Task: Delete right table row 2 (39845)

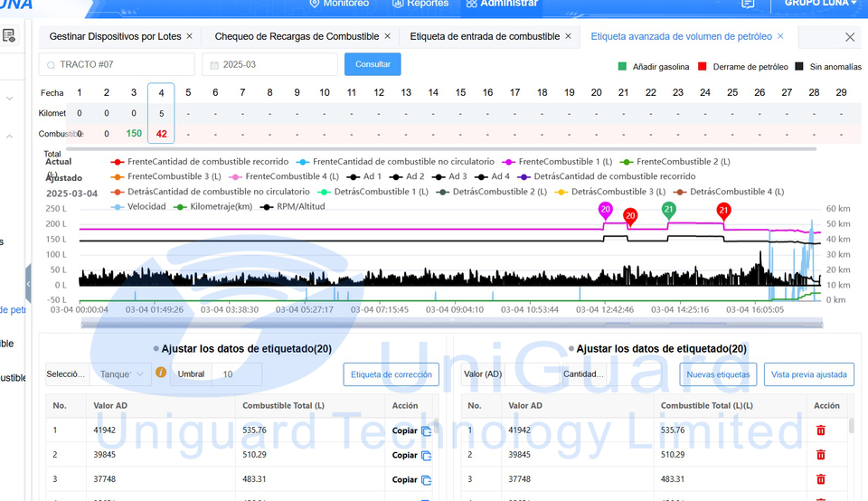Action: click(x=820, y=455)
